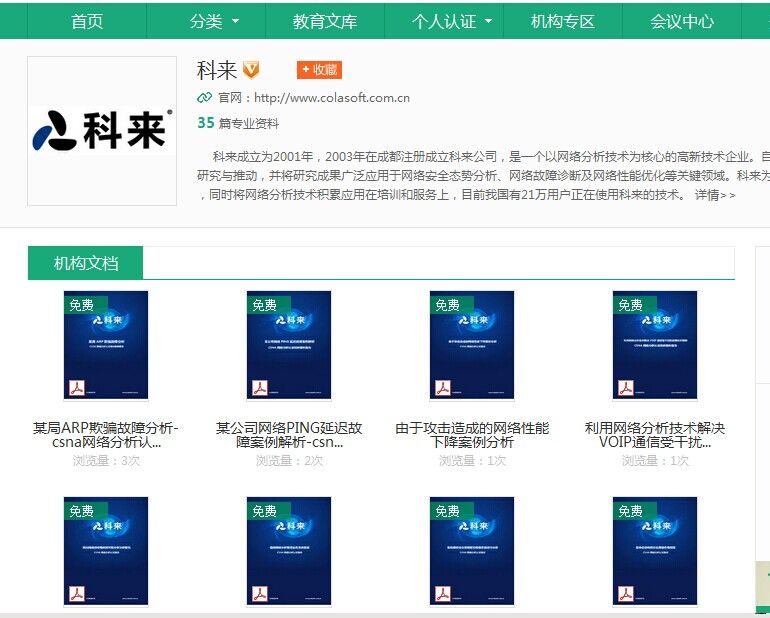This screenshot has height=618, width=770.
Task: Click the orange 收藏 button
Action: pyautogui.click(x=319, y=70)
